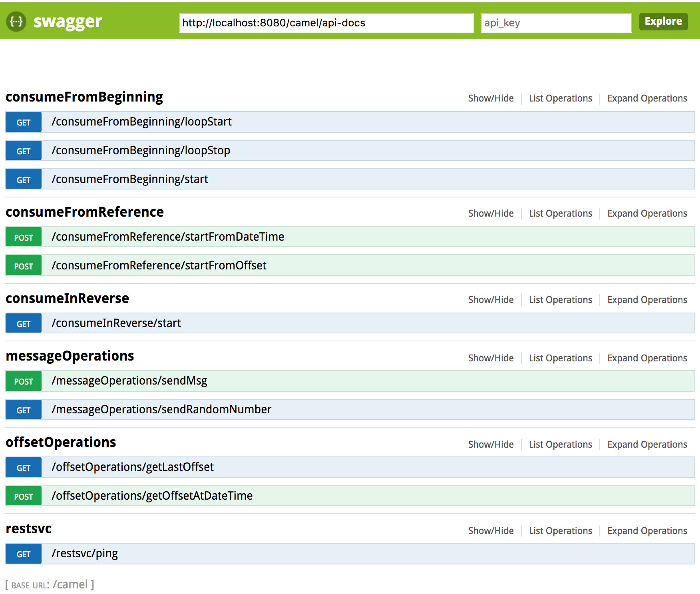The image size is (700, 594).
Task: Toggle Show/Hide for restsvc section
Action: 491,531
